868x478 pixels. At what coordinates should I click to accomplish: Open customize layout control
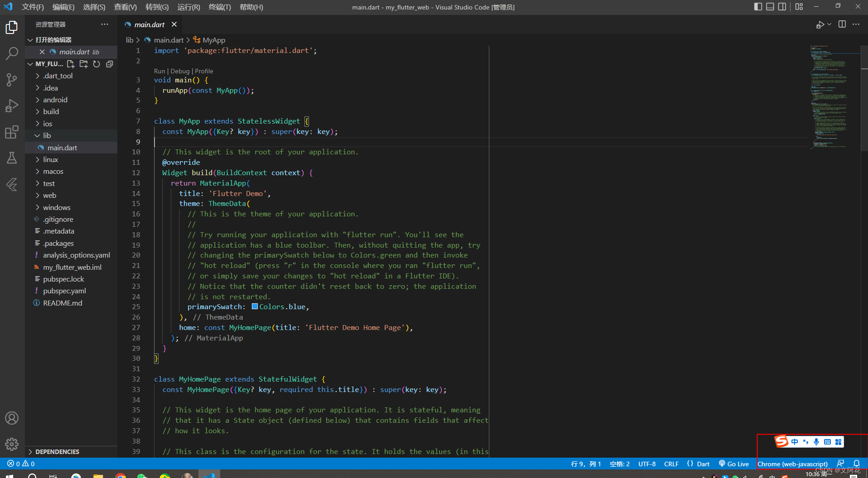799,7
